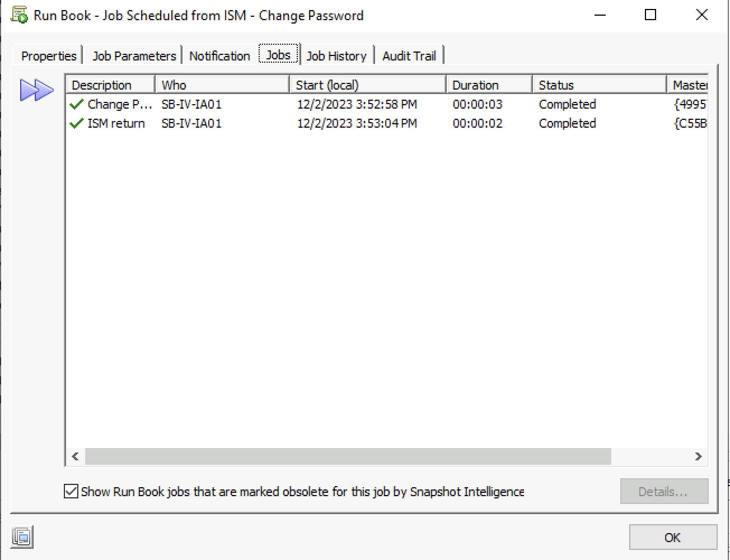This screenshot has width=730, height=560.
Task: Maximize the Run Book window
Action: [651, 15]
